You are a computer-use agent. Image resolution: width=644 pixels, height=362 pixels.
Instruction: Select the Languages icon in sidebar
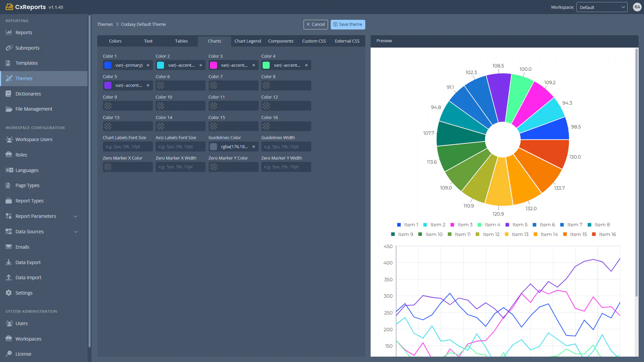(x=9, y=170)
